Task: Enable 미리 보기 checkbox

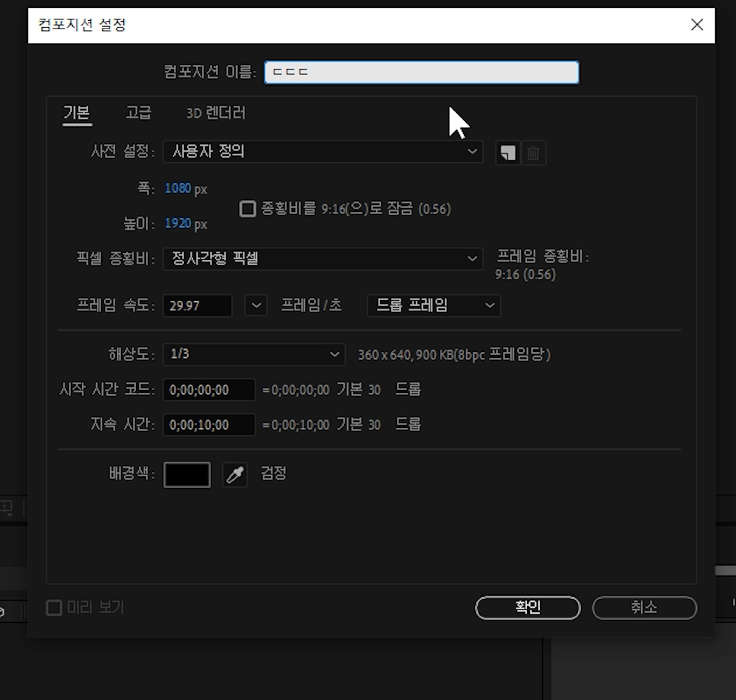Action: tap(54, 607)
